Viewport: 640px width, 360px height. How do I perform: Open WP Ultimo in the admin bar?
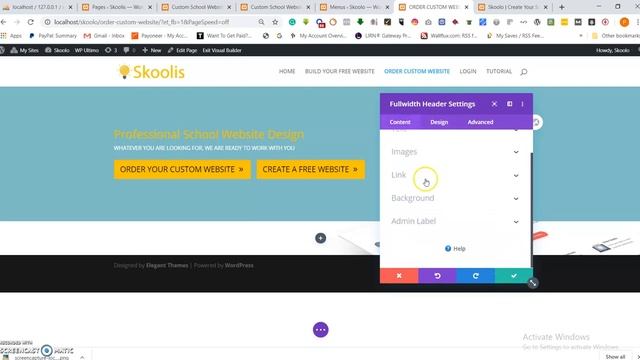[x=87, y=50]
